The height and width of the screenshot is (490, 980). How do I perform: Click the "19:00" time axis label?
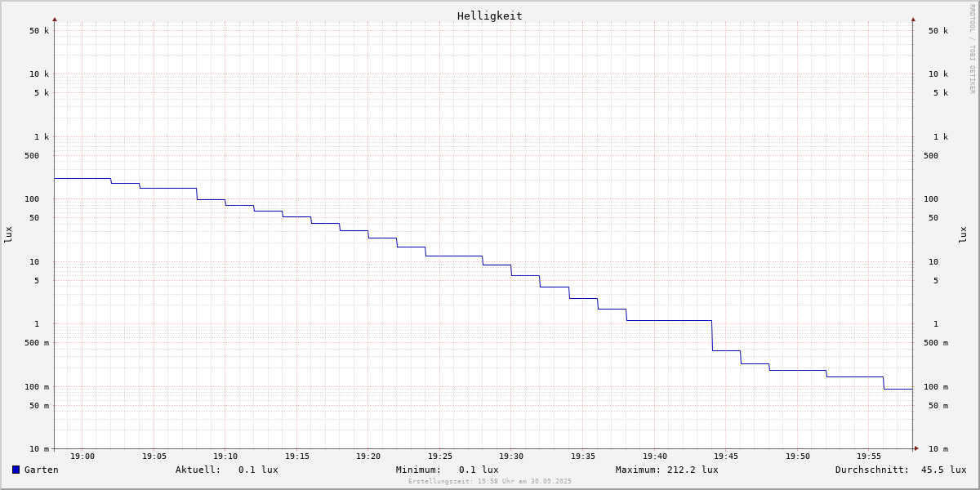82,457
